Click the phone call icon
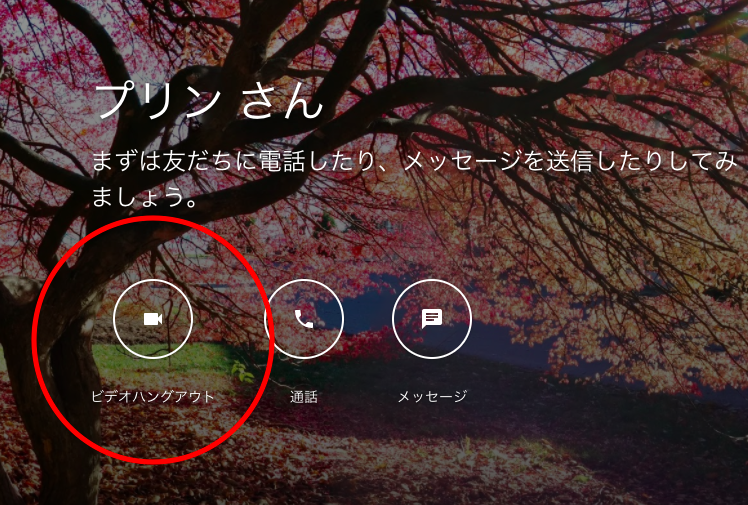748x505 pixels. tap(303, 319)
